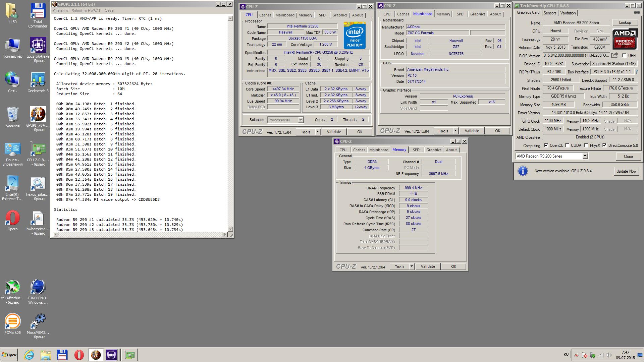
Task: Toggle the OpenCL computing checkbox
Action: click(x=546, y=145)
